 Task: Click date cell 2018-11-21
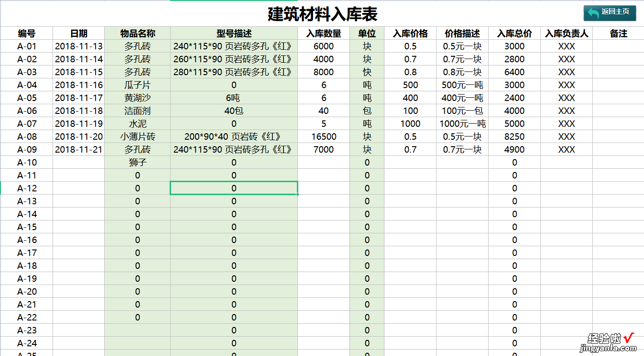79,149
